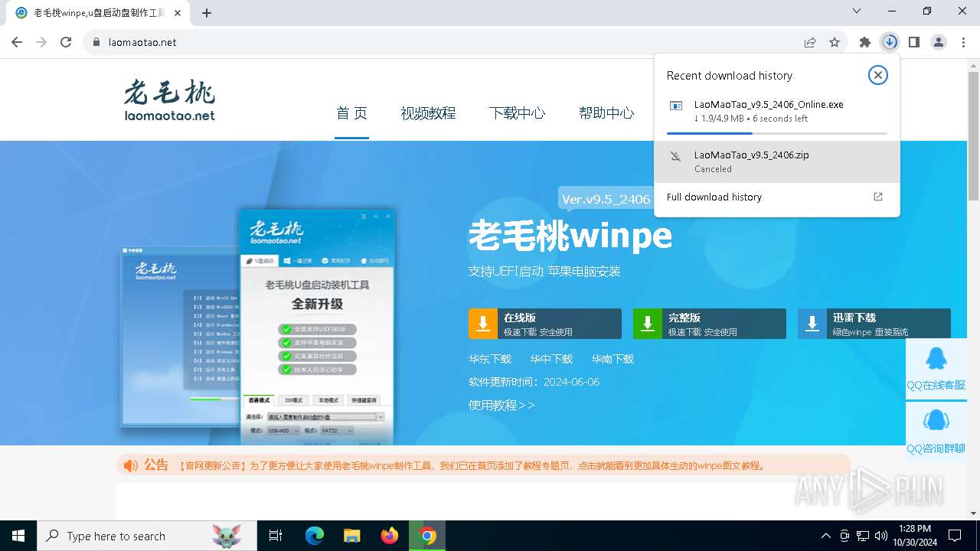Open File Explorer from taskbar

pyautogui.click(x=352, y=536)
